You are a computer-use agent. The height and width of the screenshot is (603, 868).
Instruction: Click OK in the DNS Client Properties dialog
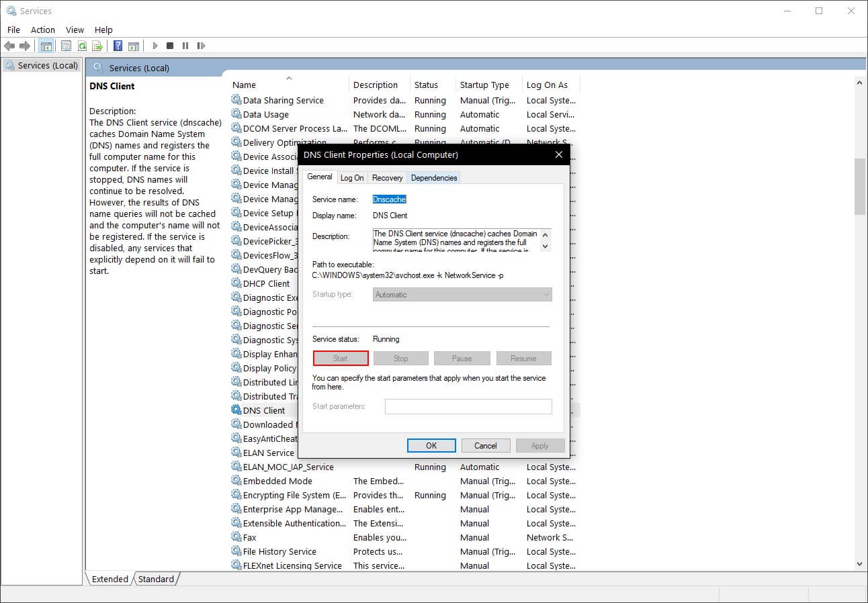[431, 445]
